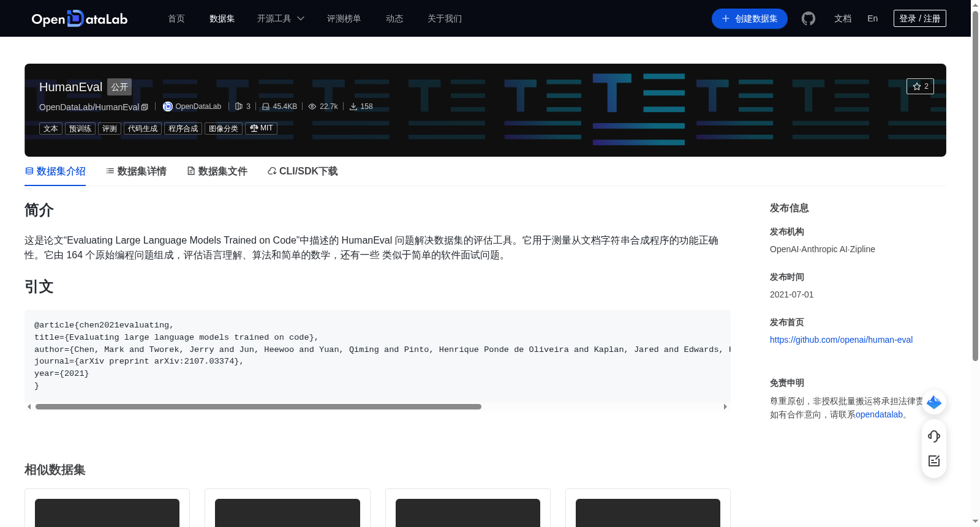Click the 代码生成 tag
Viewport: 980px width, 527px height.
click(143, 129)
